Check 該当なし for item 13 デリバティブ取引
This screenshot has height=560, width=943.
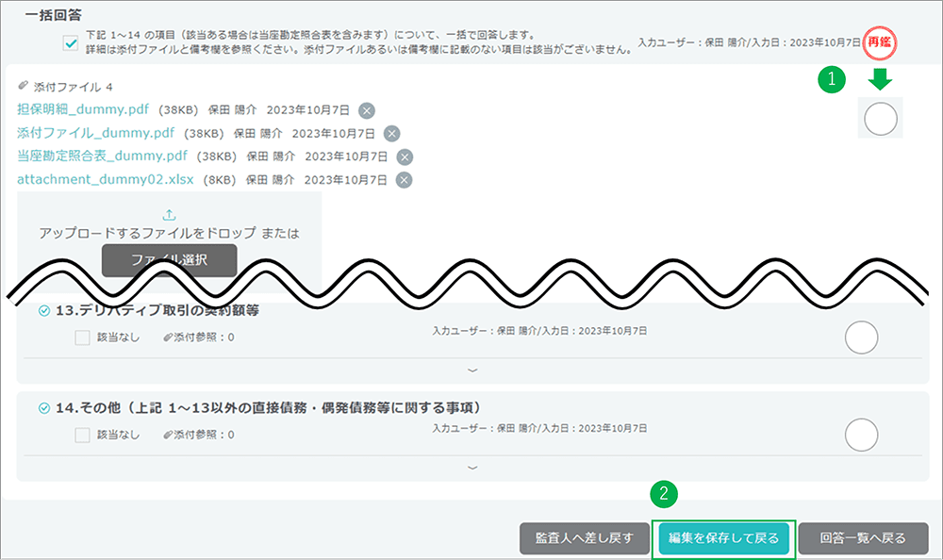pos(82,338)
